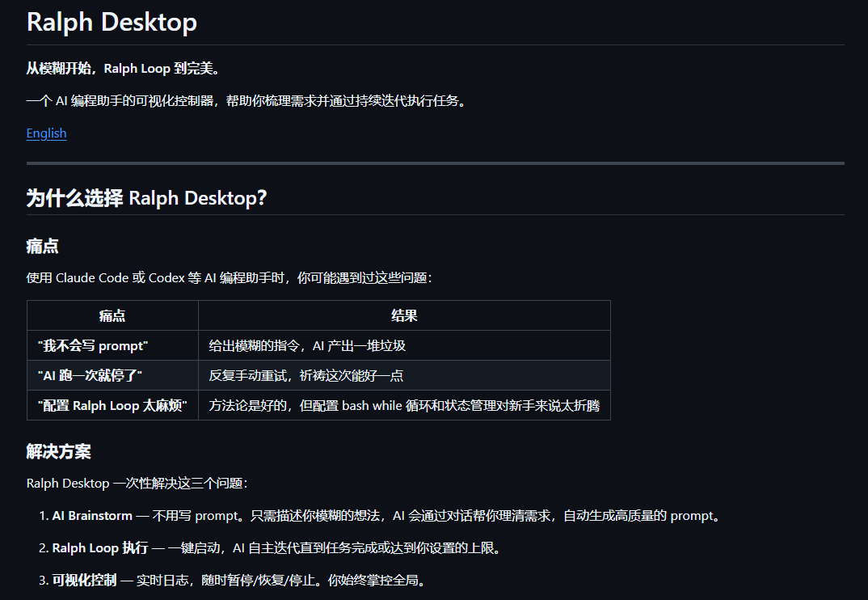Click the "从模糊开始，Ralph Loop 到完美。" tagline

[x=123, y=69]
